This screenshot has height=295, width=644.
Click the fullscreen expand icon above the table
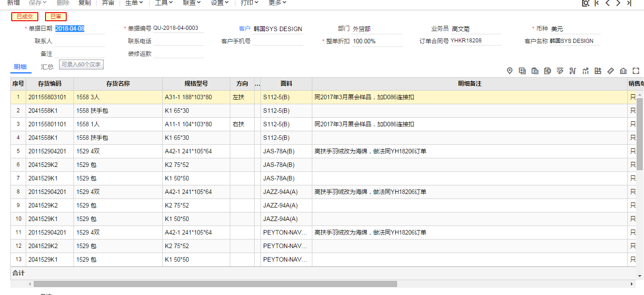[636, 71]
